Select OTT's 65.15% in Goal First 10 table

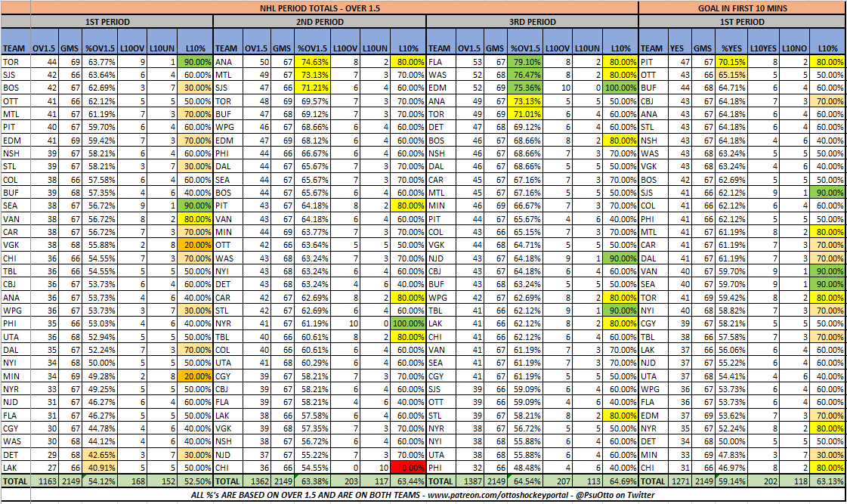coord(731,75)
